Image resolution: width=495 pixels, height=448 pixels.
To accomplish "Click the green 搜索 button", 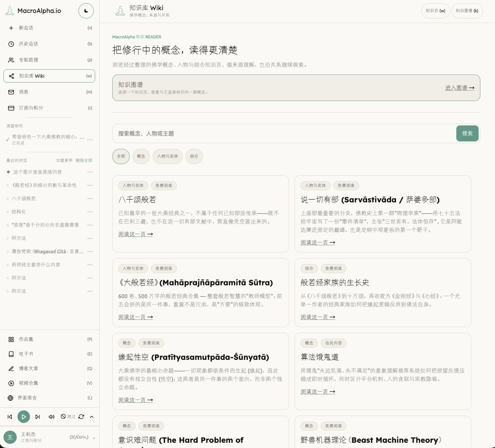I will click(467, 133).
